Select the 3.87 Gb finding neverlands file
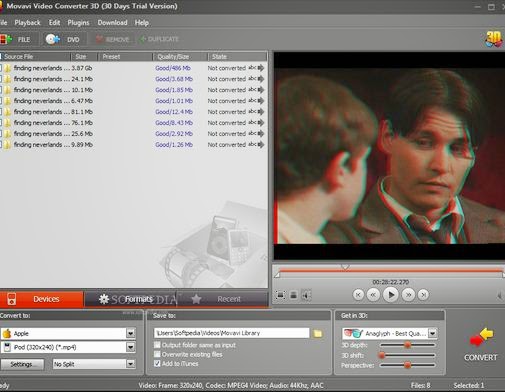The image size is (505, 392). pos(133,68)
